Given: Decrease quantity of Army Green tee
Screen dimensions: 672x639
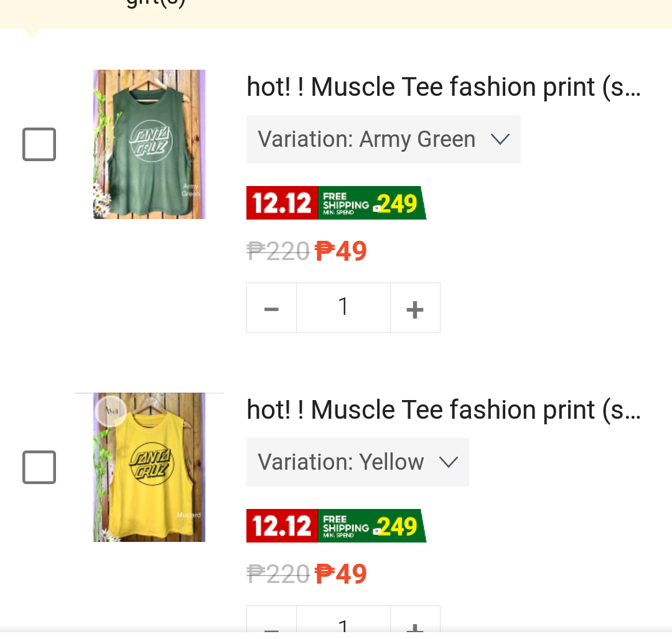Looking at the screenshot, I should pos(271,308).
